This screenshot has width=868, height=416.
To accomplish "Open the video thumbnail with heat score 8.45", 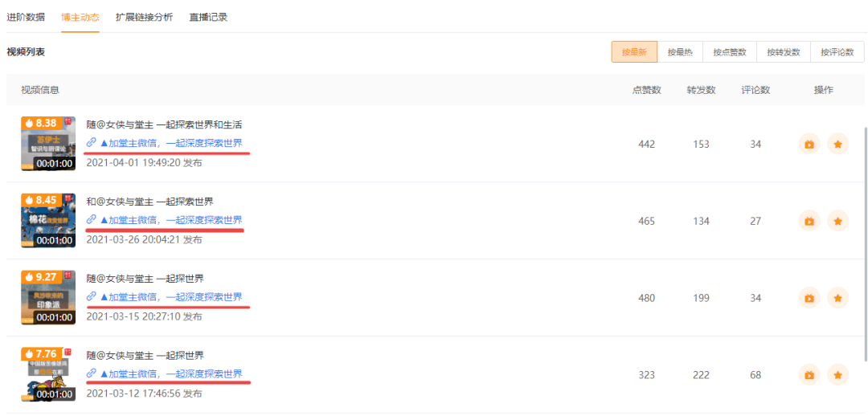I will coord(48,221).
